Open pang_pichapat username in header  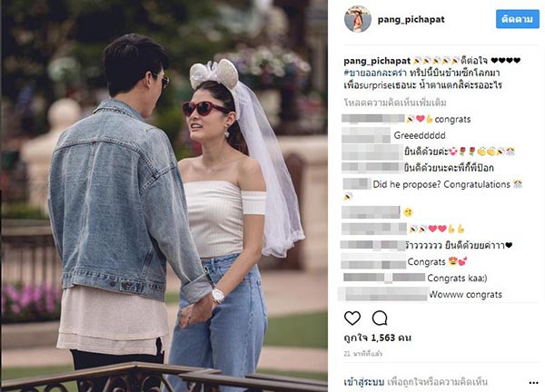[x=411, y=19]
